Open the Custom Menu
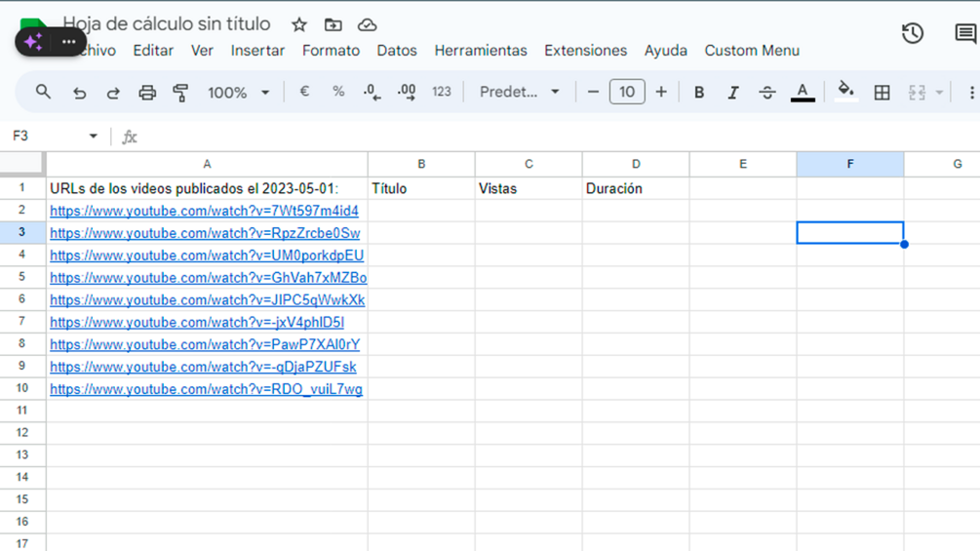Image resolution: width=980 pixels, height=551 pixels. tap(752, 51)
